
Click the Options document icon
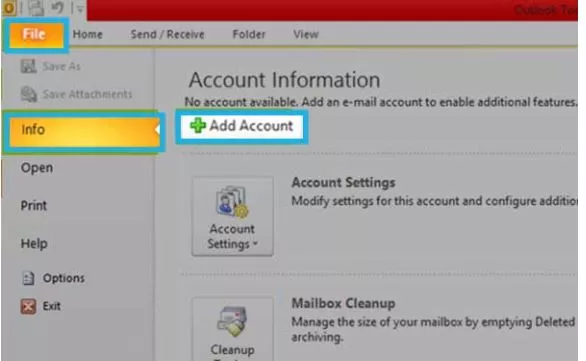(x=28, y=278)
